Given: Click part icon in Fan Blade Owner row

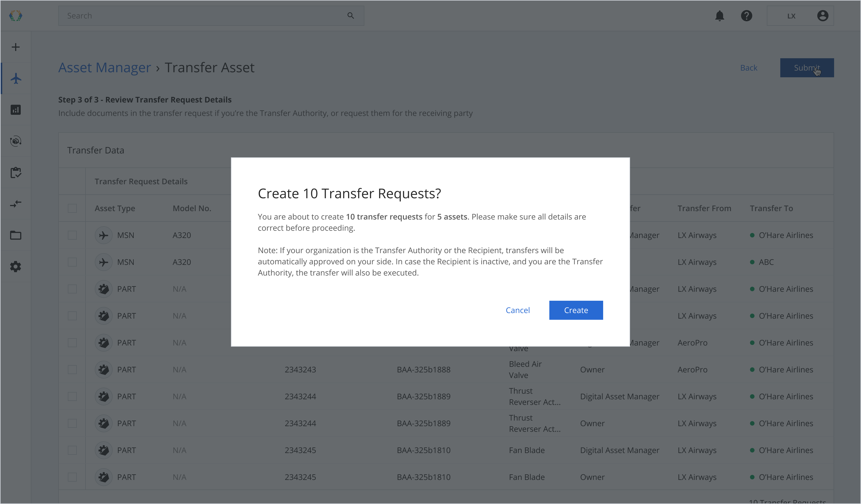Looking at the screenshot, I should point(103,477).
